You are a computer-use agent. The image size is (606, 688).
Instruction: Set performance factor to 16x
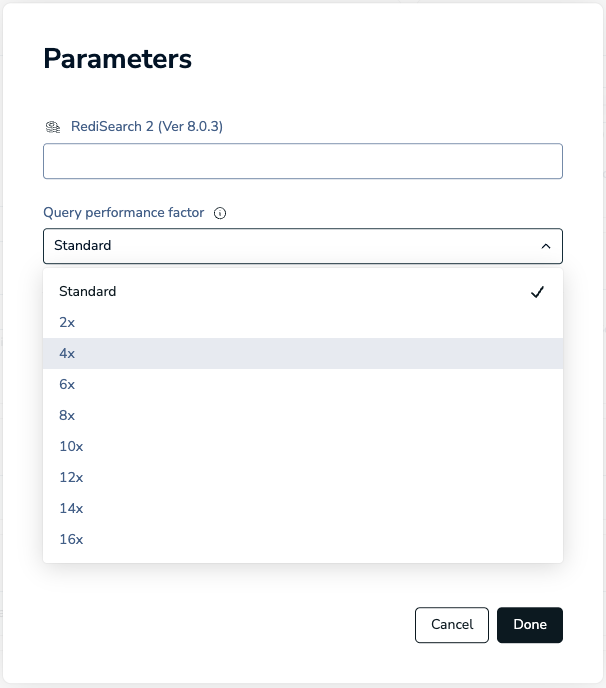[71, 540]
